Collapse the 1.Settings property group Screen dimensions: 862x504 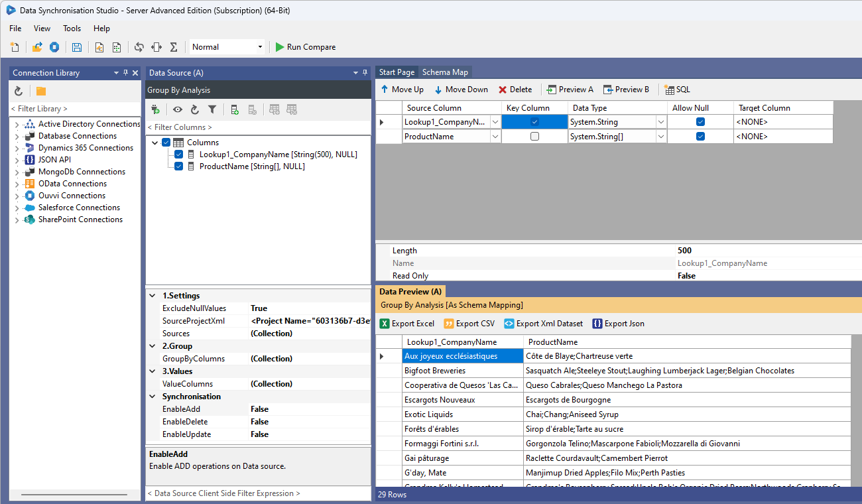coord(152,296)
